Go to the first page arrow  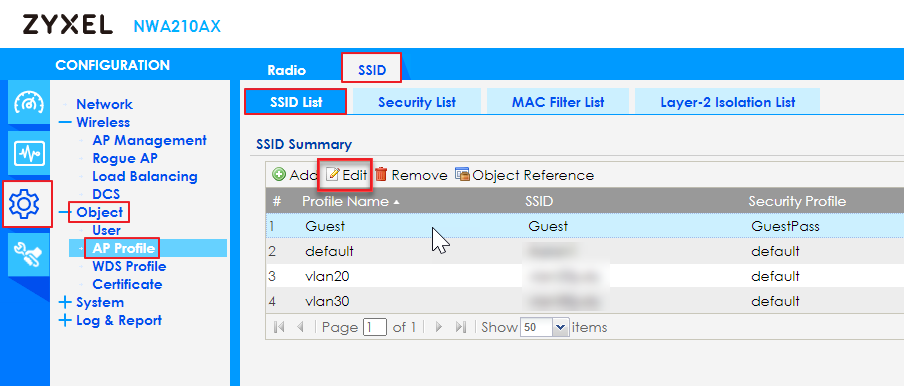(x=279, y=327)
